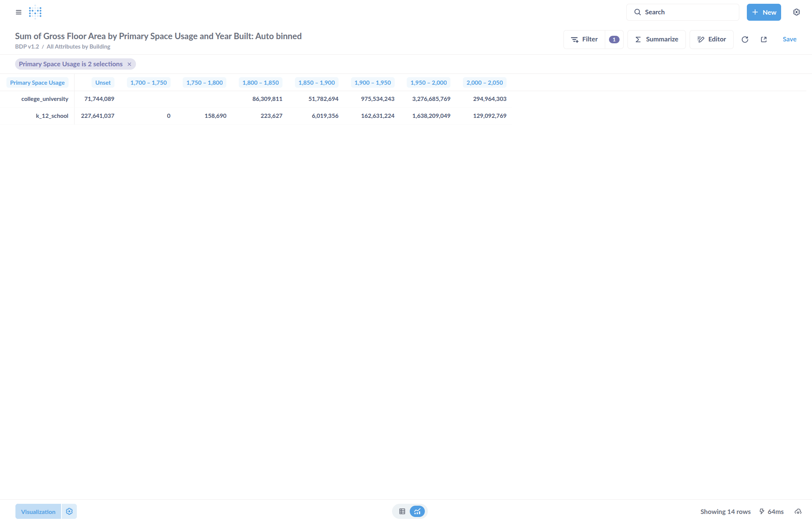The width and height of the screenshot is (812, 523).
Task: Open the Summarize panel
Action: pyautogui.click(x=656, y=40)
